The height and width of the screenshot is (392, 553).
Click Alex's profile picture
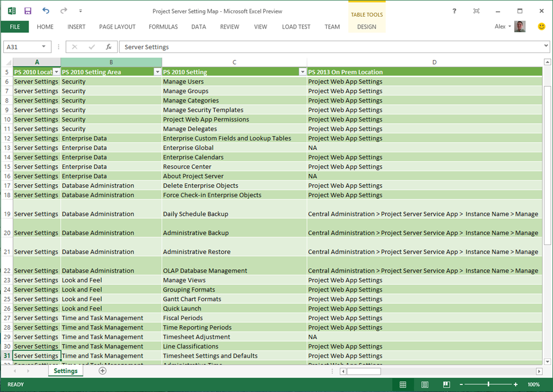tap(520, 26)
